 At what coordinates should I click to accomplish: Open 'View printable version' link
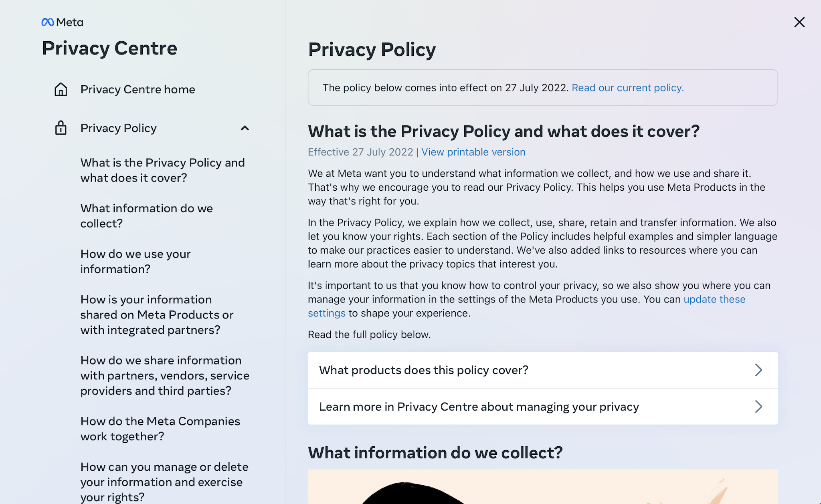pos(473,152)
